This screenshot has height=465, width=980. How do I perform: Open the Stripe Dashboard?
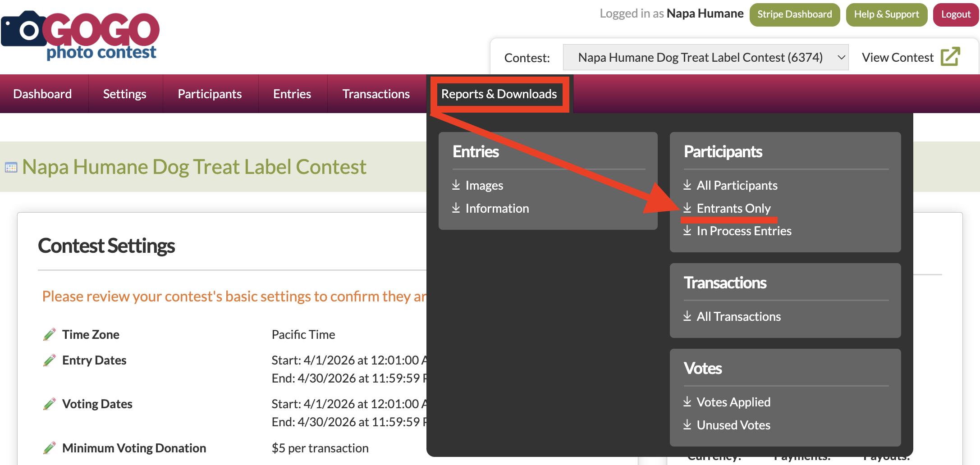(795, 14)
